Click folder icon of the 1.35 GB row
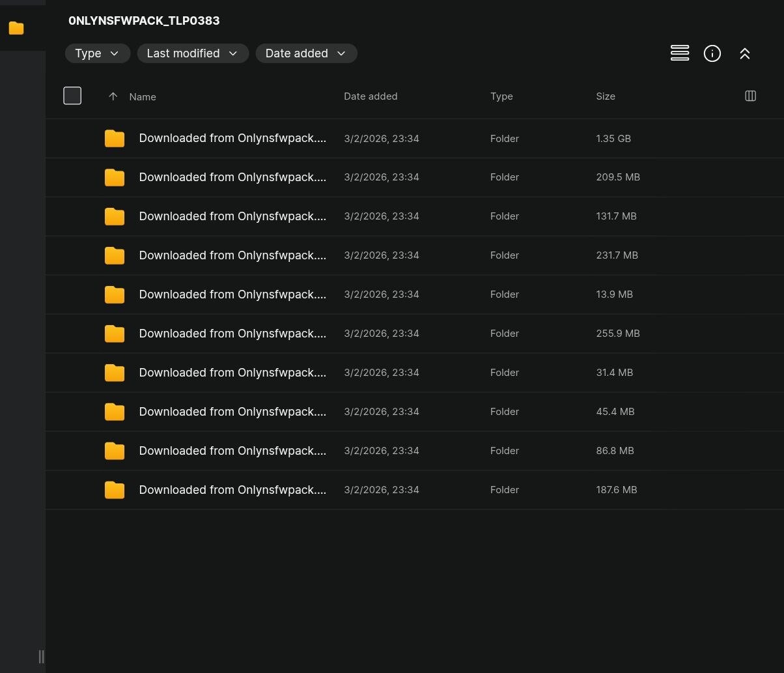Viewport: 784px width, 673px height. (115, 138)
